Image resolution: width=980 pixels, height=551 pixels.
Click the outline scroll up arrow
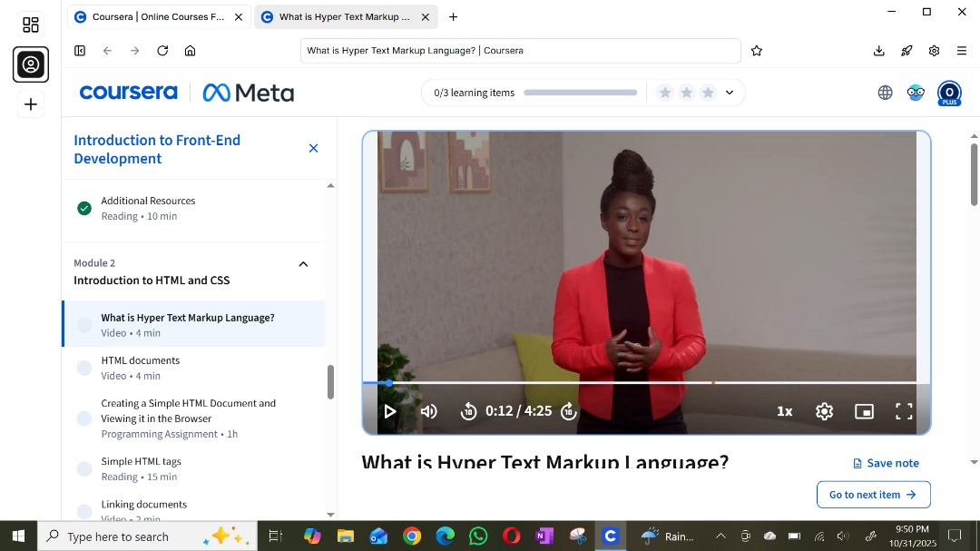(330, 186)
